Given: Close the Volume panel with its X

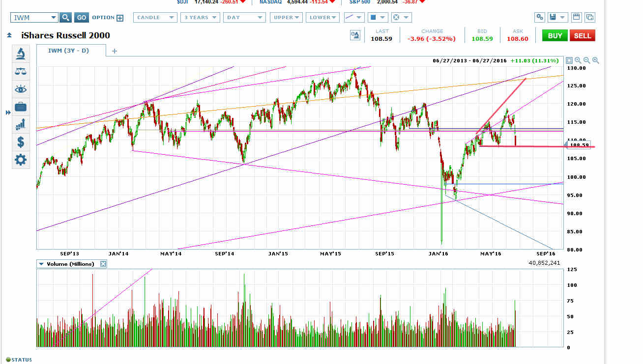Looking at the screenshot, I should coord(103,264).
